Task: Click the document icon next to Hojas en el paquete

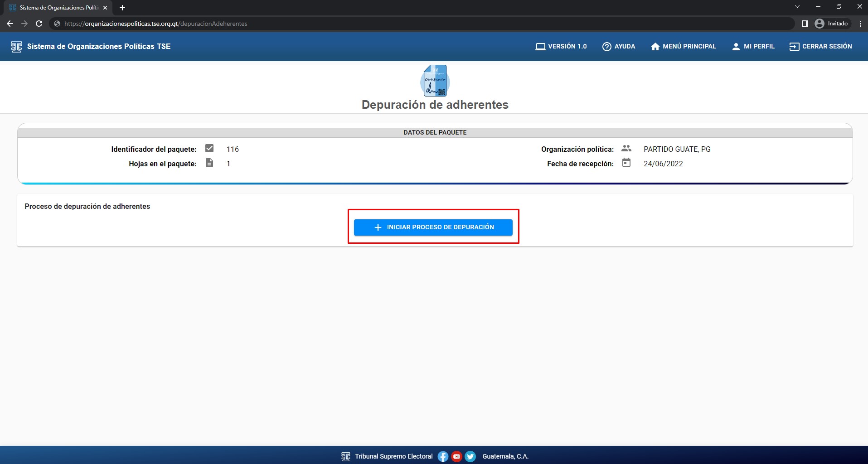Action: 209,163
